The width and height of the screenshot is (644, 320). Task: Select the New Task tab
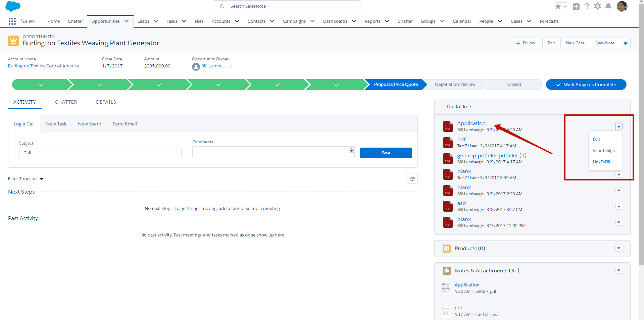[x=56, y=124]
